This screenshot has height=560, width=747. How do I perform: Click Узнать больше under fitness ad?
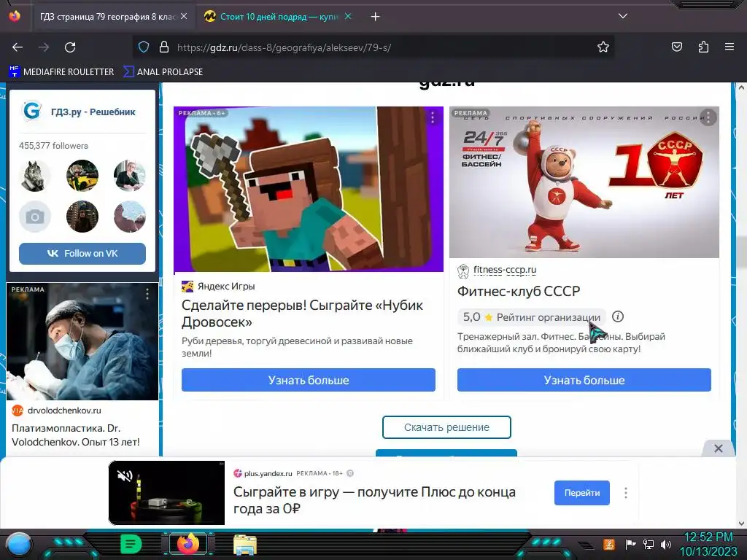tap(584, 380)
